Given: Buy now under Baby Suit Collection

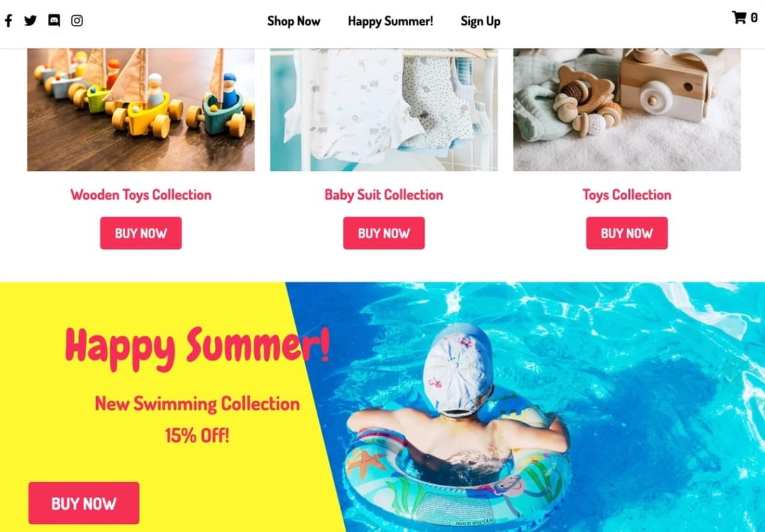Looking at the screenshot, I should [384, 233].
